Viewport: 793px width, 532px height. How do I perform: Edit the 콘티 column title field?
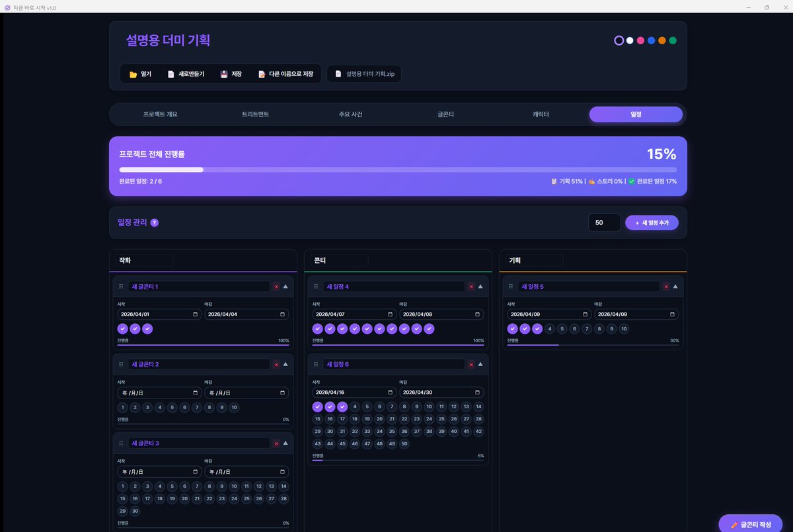point(340,260)
